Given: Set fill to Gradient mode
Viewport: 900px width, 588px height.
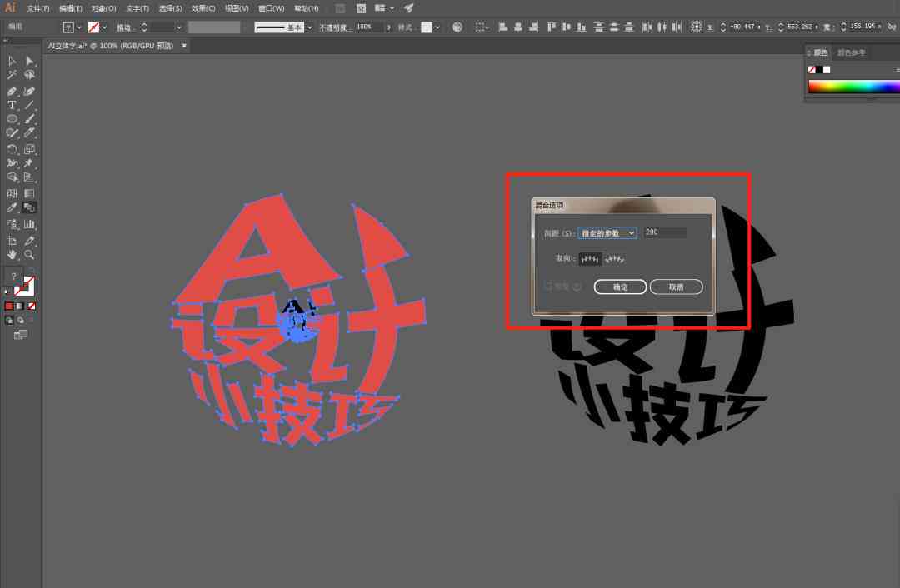Looking at the screenshot, I should click(20, 306).
